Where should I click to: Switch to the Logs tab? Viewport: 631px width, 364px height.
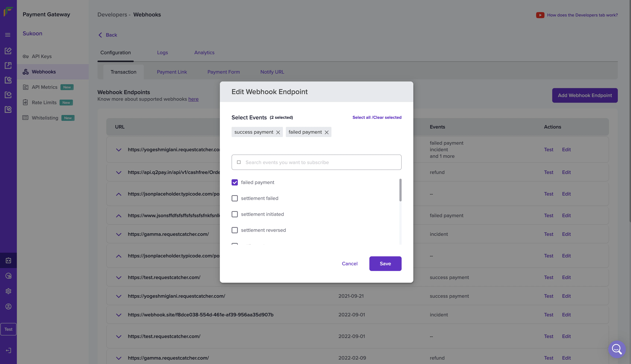click(x=162, y=53)
